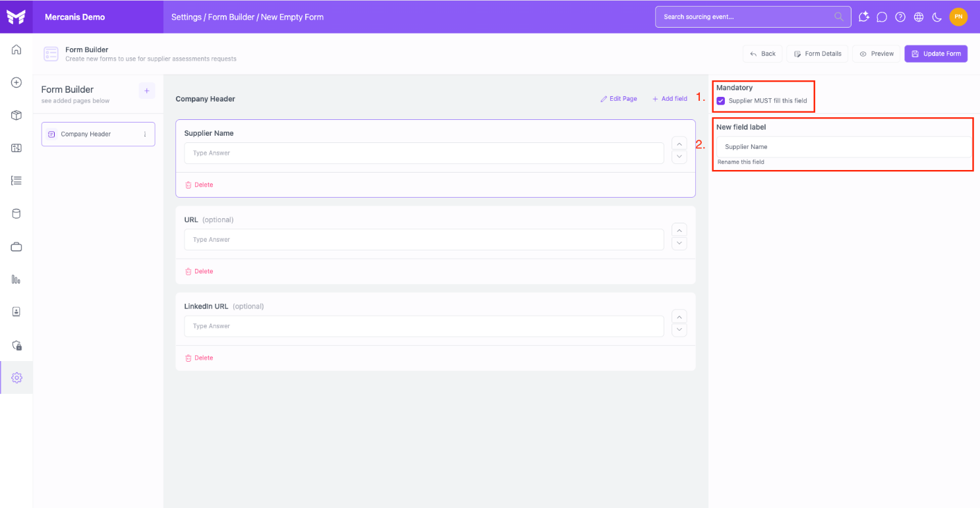The height and width of the screenshot is (508, 980).
Task: Click the LinkedIn URL answer input
Action: [424, 326]
